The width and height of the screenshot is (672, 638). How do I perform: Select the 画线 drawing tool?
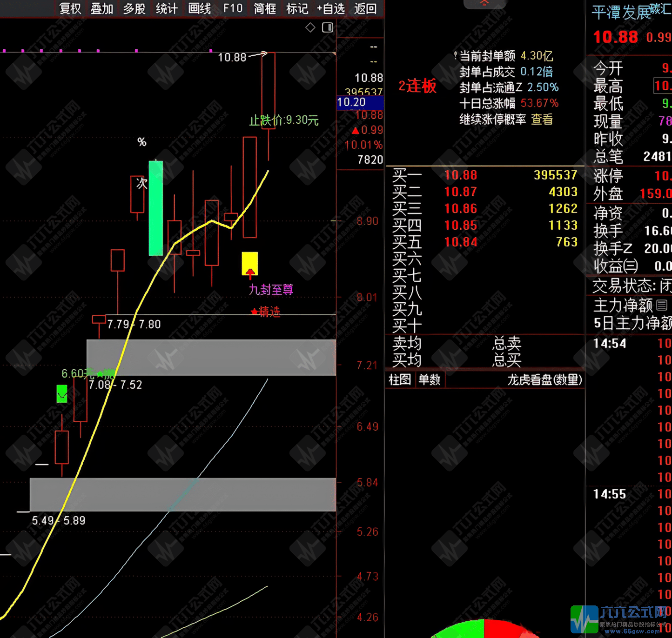[x=199, y=8]
